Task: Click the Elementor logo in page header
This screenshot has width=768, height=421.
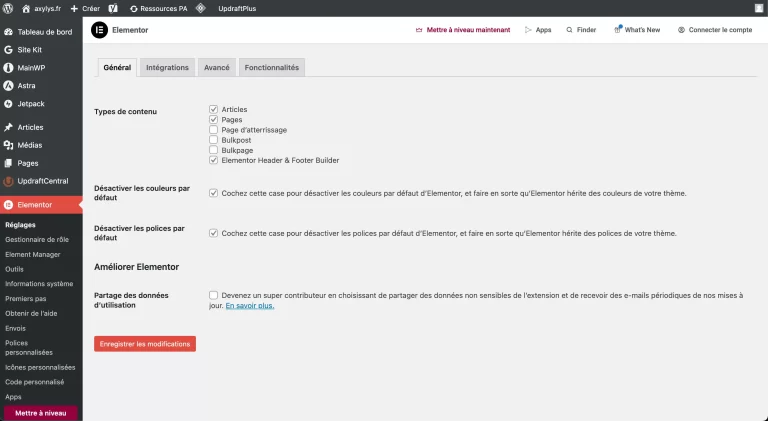Action: [x=99, y=30]
